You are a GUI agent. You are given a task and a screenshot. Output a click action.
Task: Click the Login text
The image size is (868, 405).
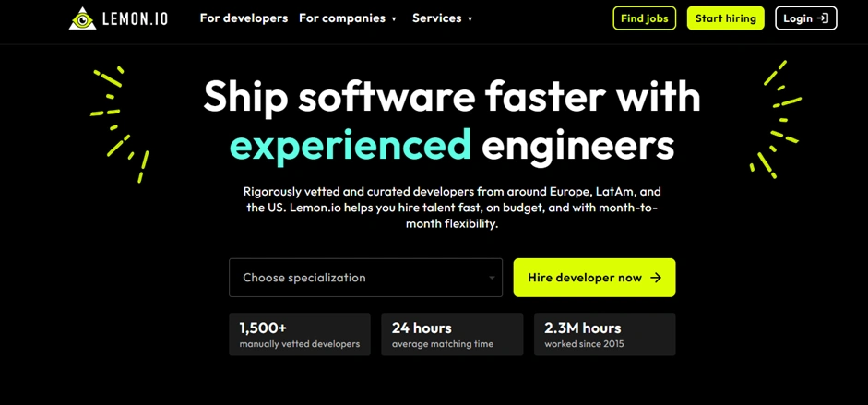[798, 18]
